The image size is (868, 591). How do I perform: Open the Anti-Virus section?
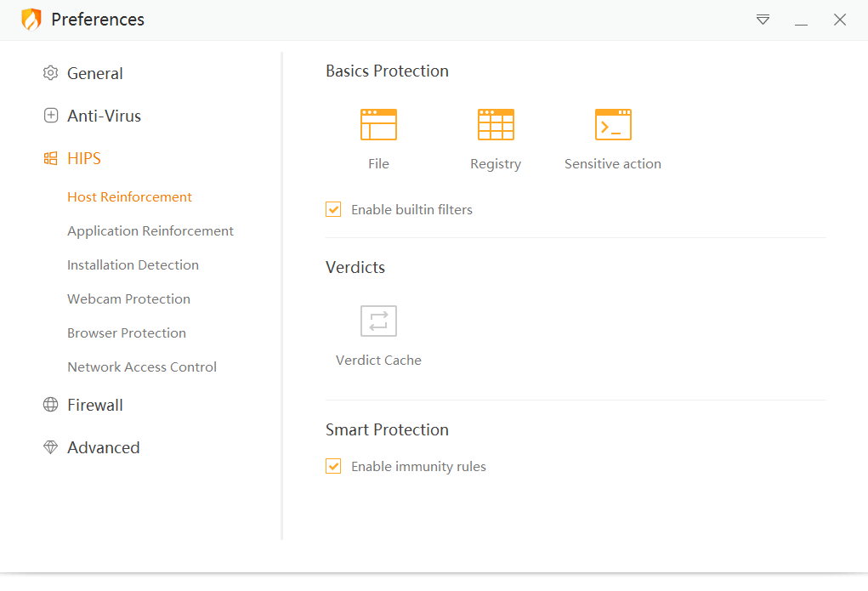pyautogui.click(x=104, y=116)
